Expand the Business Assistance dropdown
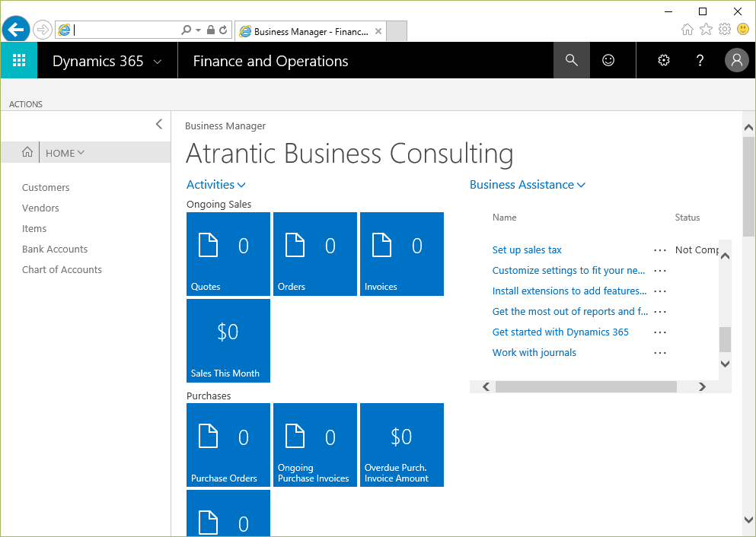This screenshot has height=537, width=756. (x=581, y=185)
